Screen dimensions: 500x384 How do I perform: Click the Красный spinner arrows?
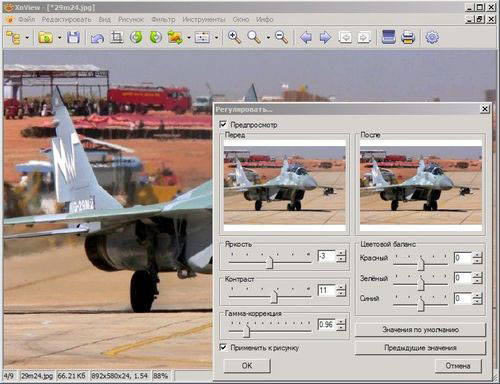477,258
